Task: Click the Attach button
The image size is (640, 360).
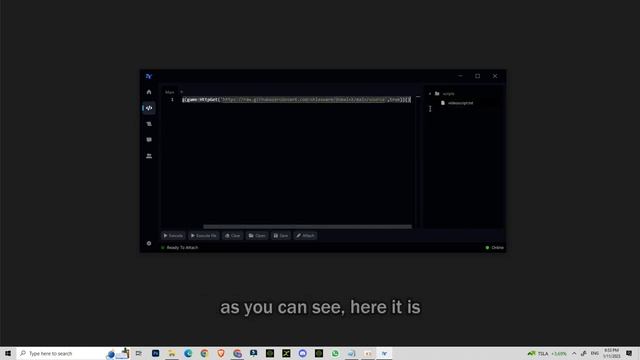Action: (305, 236)
